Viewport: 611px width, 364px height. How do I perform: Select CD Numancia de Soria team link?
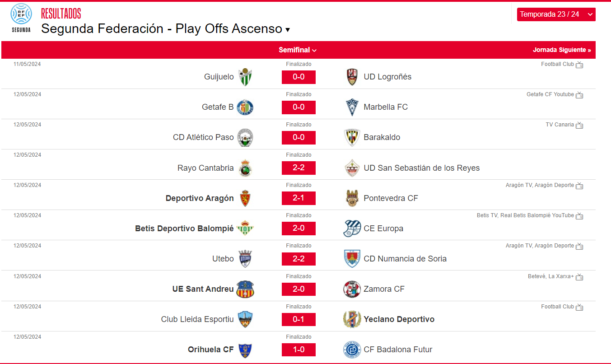[405, 259]
